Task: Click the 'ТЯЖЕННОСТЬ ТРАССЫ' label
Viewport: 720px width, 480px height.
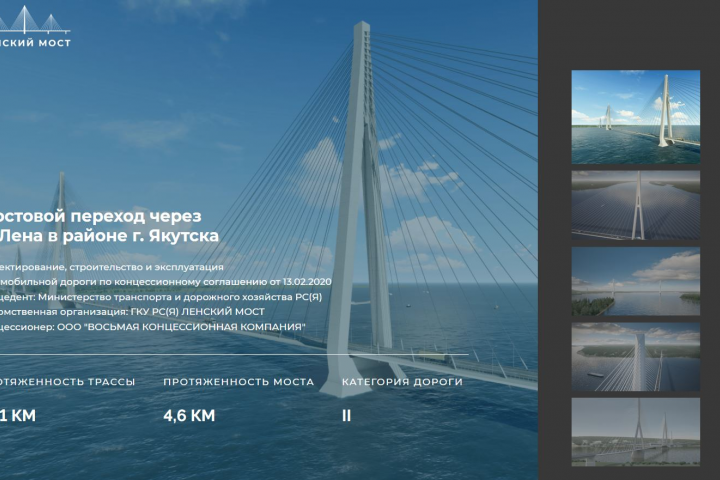Action: pyautogui.click(x=68, y=382)
